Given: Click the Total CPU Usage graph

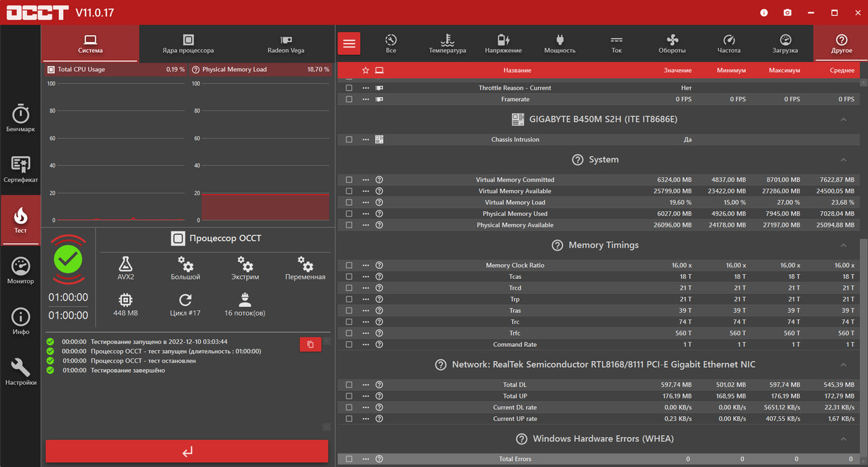Looking at the screenshot, I should [121, 152].
